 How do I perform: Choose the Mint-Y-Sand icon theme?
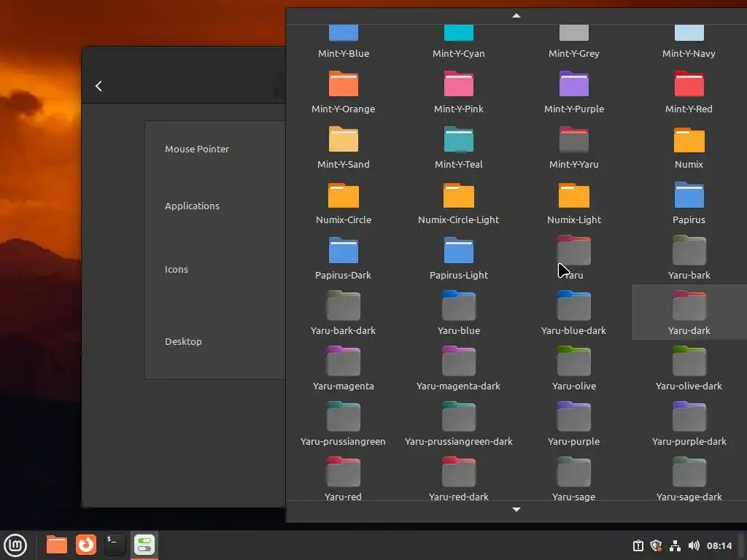pyautogui.click(x=343, y=147)
